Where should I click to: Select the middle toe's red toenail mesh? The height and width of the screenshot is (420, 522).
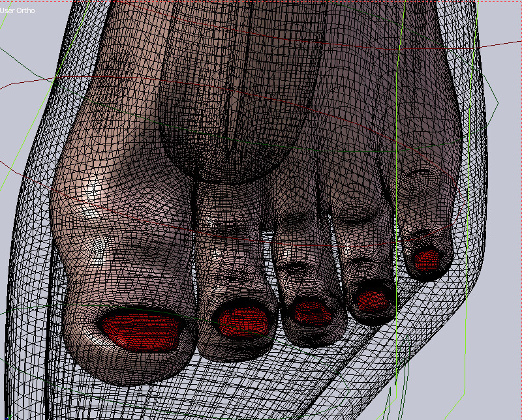tap(313, 312)
